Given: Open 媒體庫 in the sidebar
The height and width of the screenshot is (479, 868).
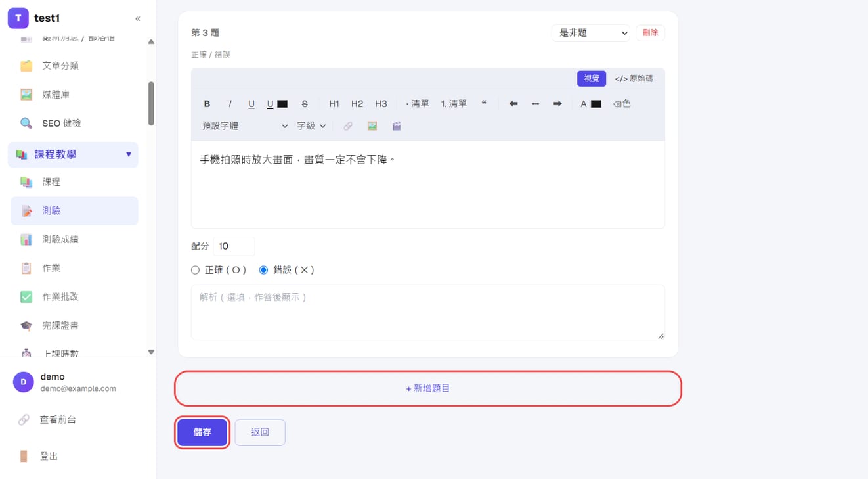Looking at the screenshot, I should coord(75,95).
